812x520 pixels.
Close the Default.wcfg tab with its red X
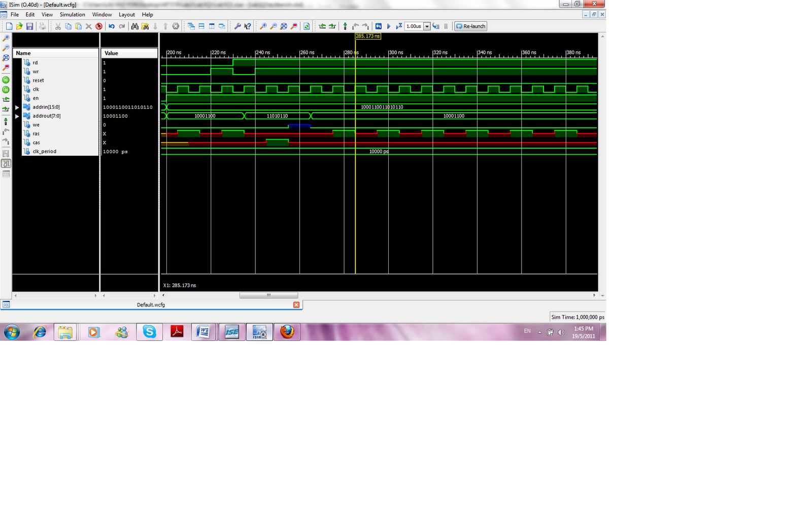point(296,304)
